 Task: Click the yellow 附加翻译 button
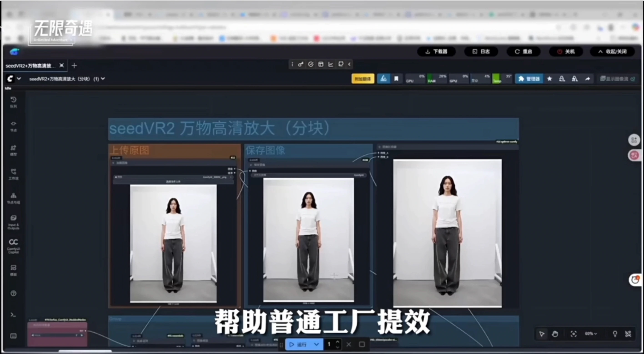pyautogui.click(x=363, y=78)
